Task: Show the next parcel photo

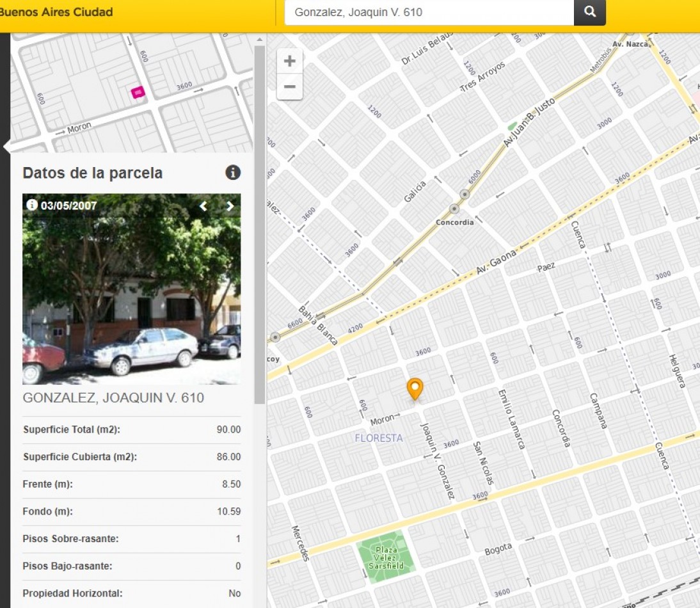Action: (230, 206)
